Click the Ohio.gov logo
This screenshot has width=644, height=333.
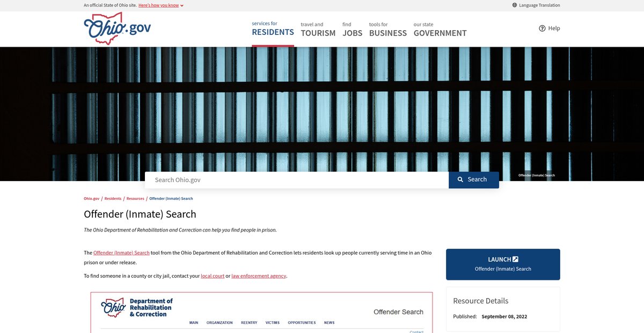tap(117, 28)
